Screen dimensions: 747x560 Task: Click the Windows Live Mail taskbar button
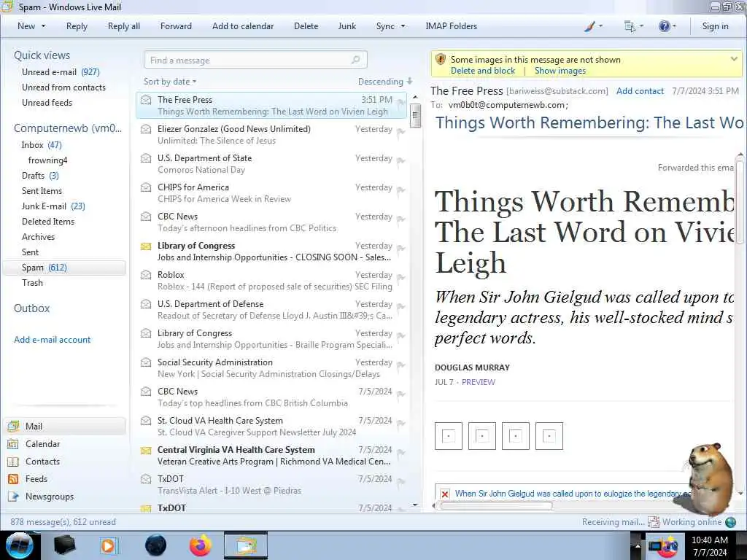click(246, 545)
